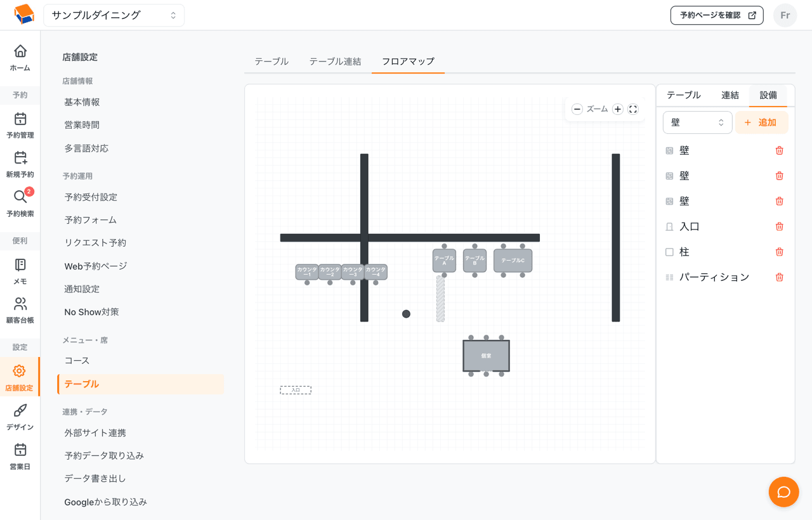Select the 個室 table on the floor map
The height and width of the screenshot is (520, 812).
point(486,356)
